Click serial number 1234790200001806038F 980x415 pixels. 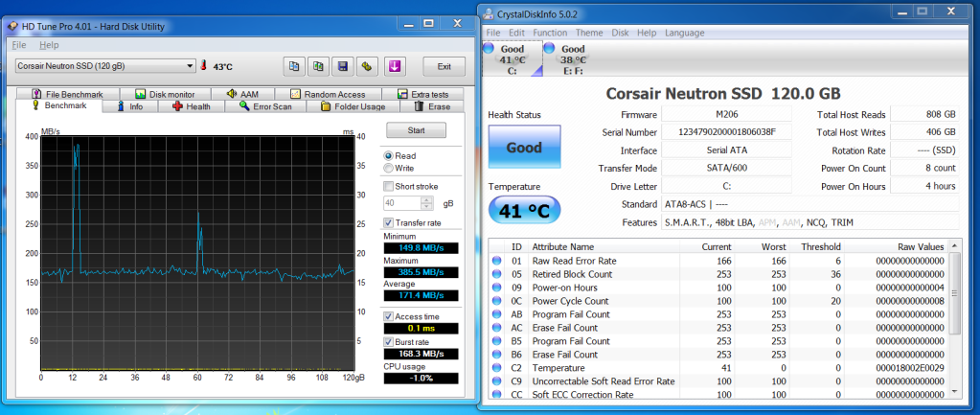pyautogui.click(x=725, y=132)
